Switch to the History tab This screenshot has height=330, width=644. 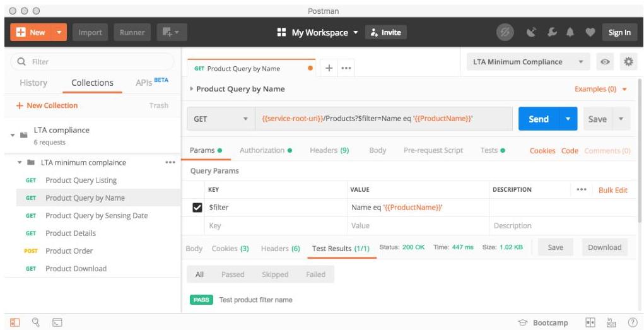(x=33, y=83)
